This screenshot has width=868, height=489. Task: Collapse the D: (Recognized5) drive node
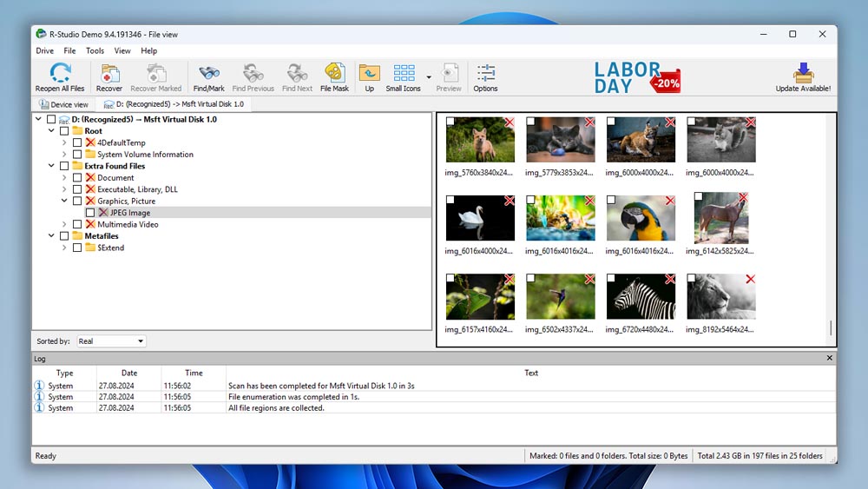[x=38, y=119]
